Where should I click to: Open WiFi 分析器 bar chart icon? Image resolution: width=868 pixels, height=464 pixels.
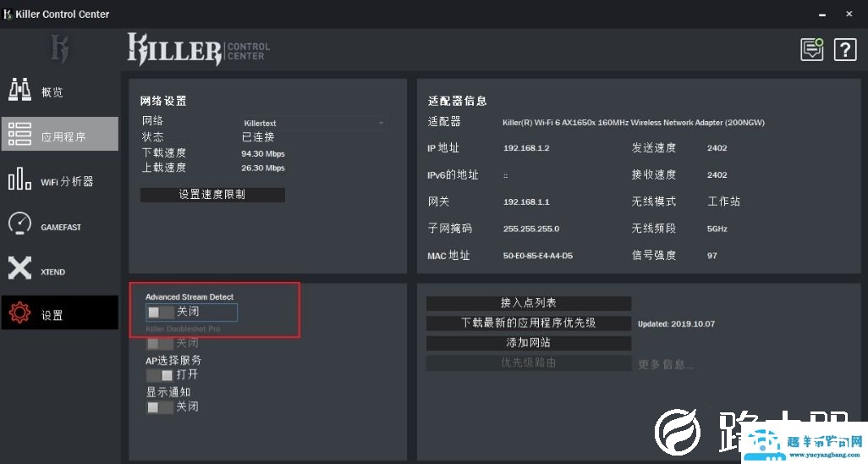point(20,179)
